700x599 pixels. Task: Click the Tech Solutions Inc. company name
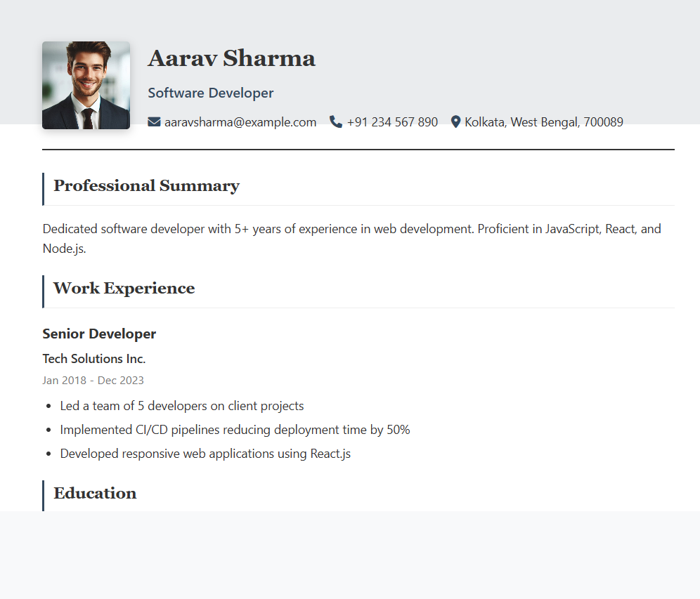(x=93, y=359)
